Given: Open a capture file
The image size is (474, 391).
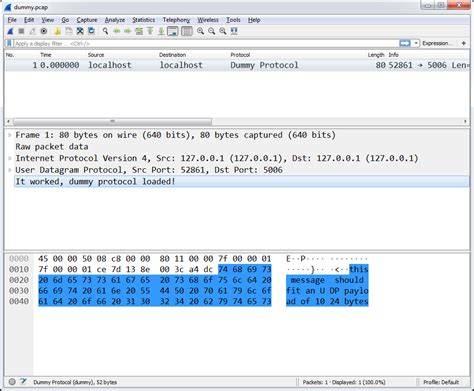Looking at the screenshot, I should tap(57, 31).
